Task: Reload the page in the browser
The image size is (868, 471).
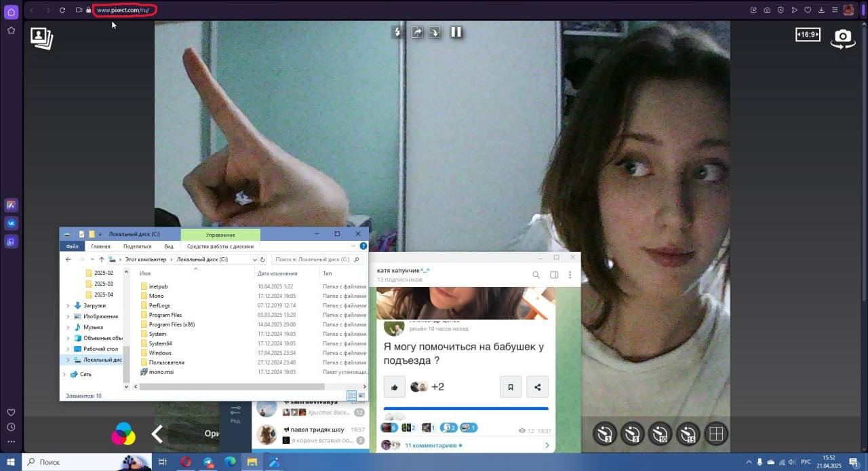Action: click(62, 10)
